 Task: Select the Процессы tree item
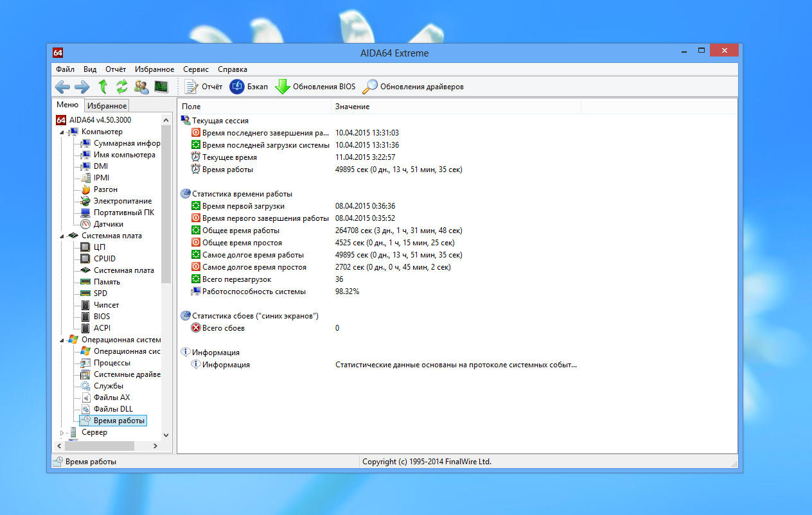[x=105, y=363]
